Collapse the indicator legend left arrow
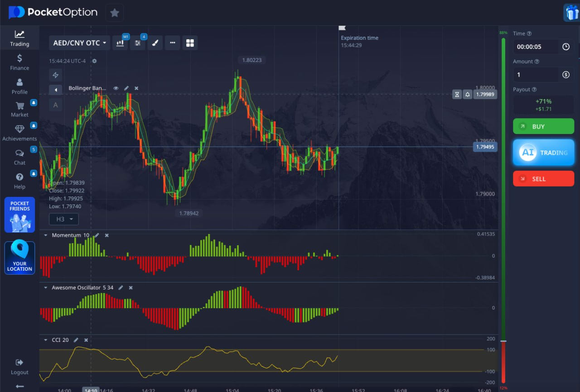This screenshot has height=392, width=580. pos(56,90)
